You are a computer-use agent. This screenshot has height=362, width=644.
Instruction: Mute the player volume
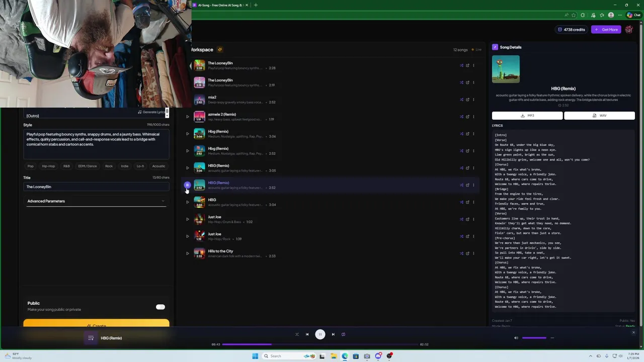[x=516, y=338]
